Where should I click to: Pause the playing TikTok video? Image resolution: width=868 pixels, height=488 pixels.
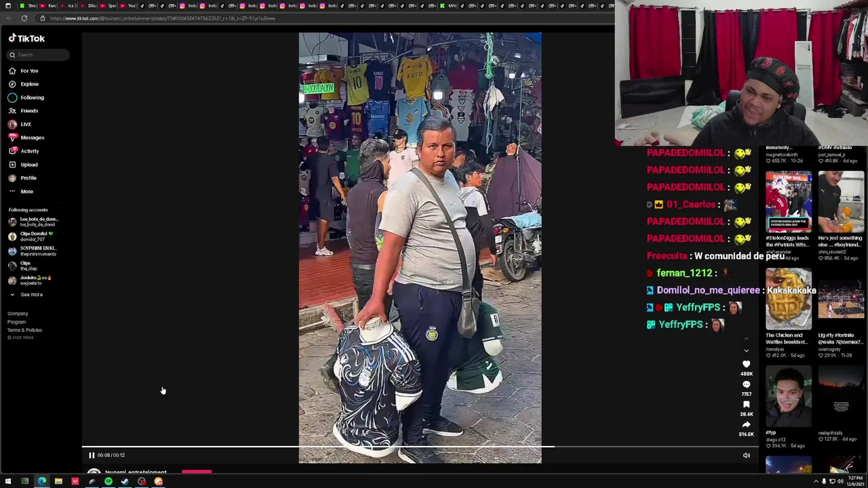(92, 455)
